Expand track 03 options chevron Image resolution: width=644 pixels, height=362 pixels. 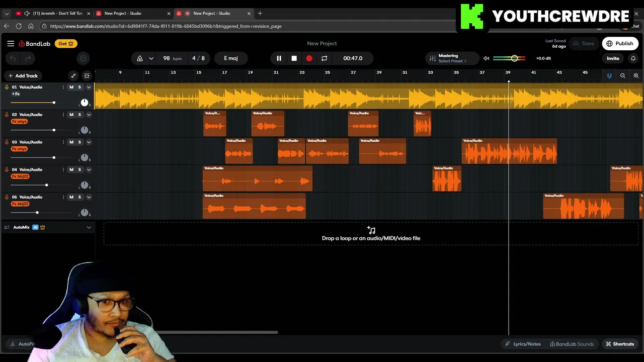[x=89, y=142]
